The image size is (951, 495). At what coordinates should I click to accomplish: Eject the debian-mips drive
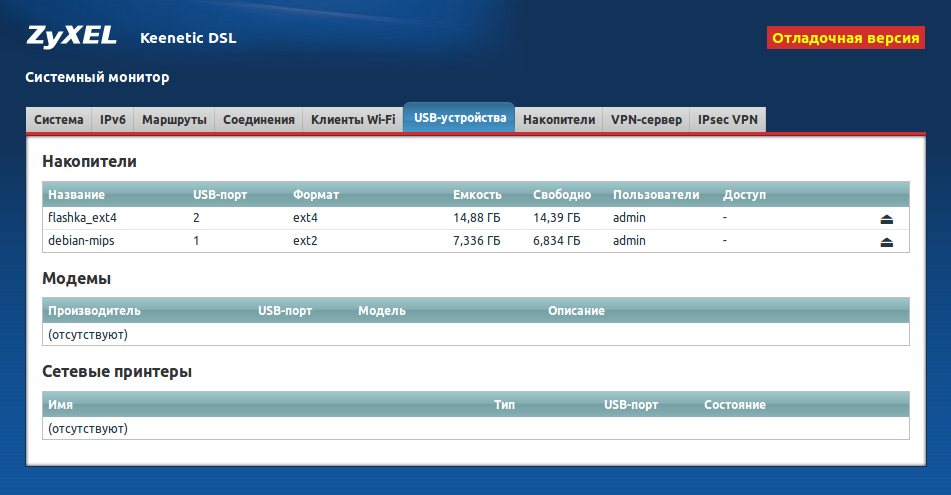(x=886, y=242)
